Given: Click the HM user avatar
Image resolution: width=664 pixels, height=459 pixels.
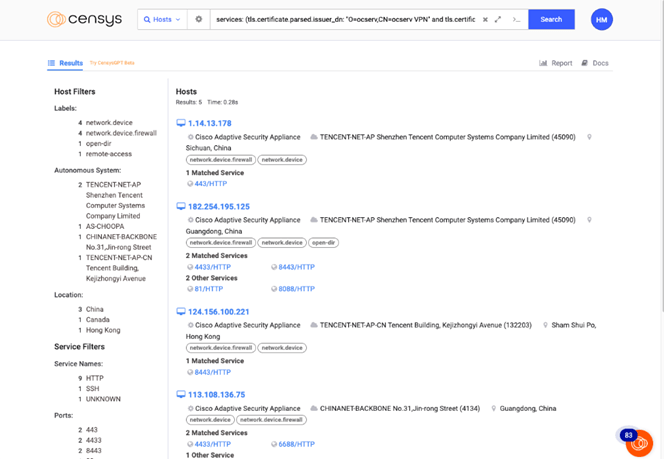Looking at the screenshot, I should 601,19.
